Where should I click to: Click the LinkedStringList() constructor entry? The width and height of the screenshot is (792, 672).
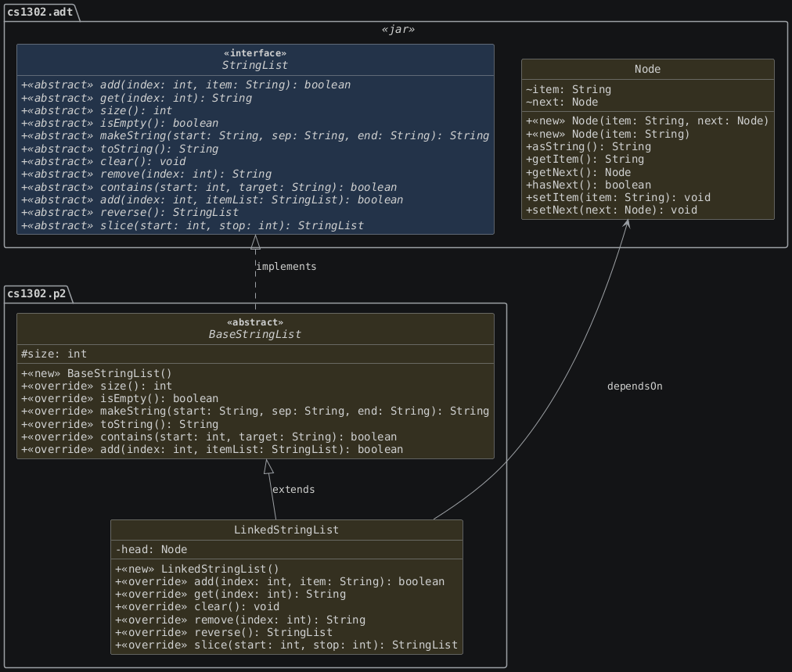coord(197,570)
